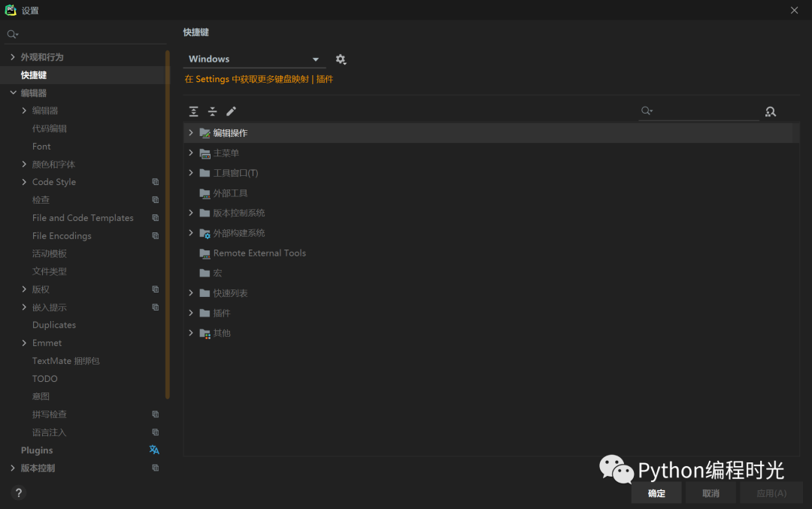Click the 确定 button
The height and width of the screenshot is (509, 812).
click(656, 493)
